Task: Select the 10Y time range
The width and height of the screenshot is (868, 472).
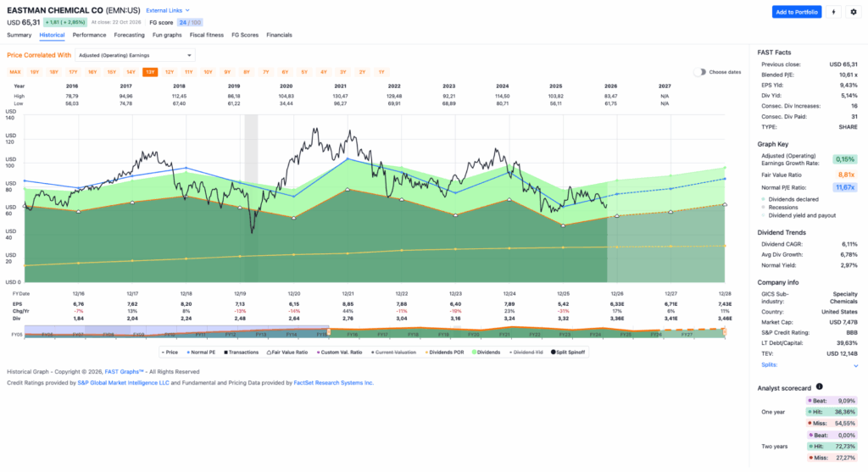Action: (208, 72)
